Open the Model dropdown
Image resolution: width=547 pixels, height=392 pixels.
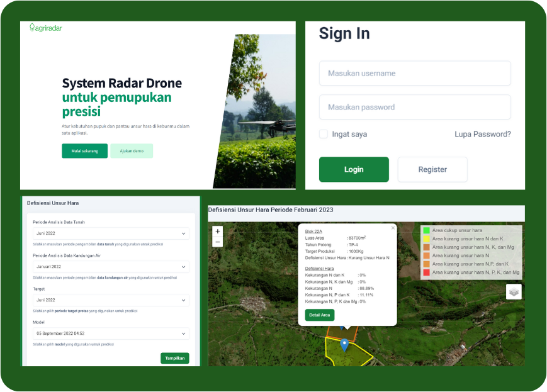coord(111,333)
